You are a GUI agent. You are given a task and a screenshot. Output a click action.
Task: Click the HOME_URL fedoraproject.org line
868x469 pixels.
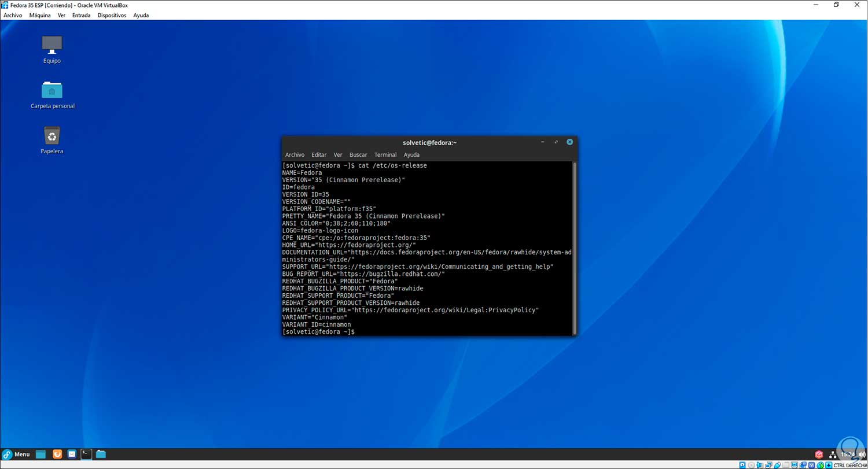point(349,245)
